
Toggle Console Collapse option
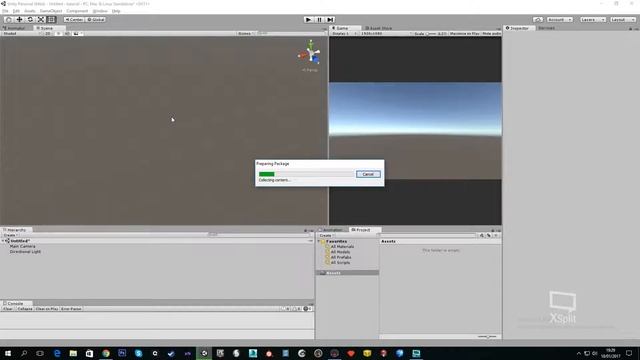25,309
